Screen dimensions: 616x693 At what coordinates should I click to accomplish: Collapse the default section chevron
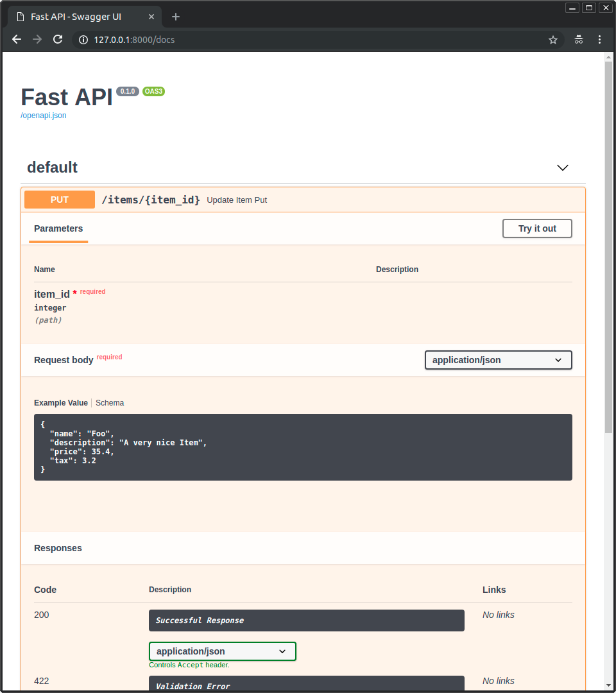coord(562,167)
